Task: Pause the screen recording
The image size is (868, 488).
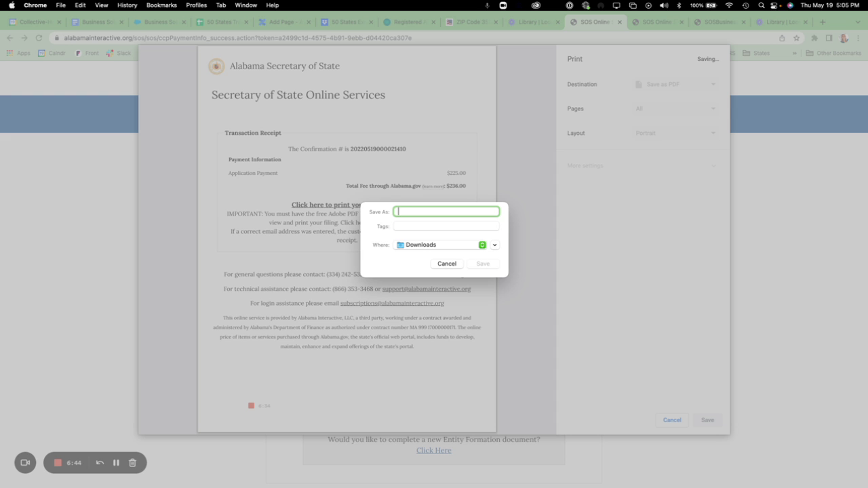Action: pyautogui.click(x=116, y=463)
